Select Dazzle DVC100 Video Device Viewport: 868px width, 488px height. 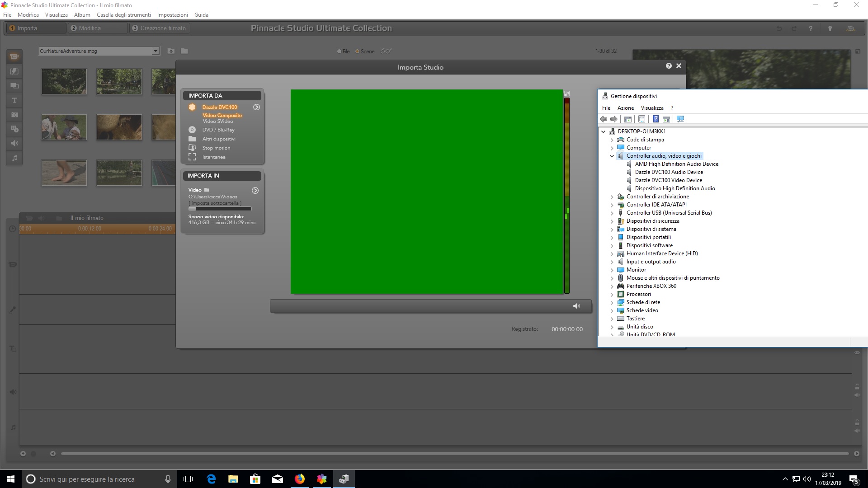click(668, 180)
